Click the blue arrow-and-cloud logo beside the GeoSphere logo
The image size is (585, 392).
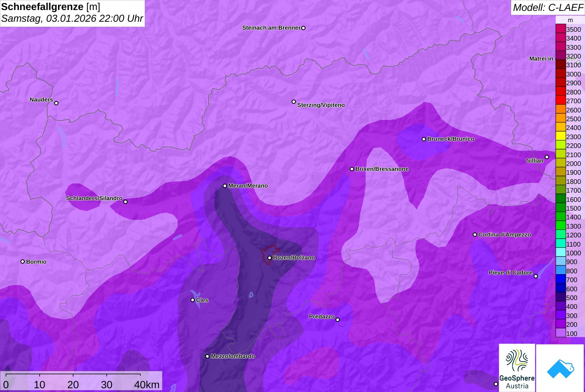560,368
